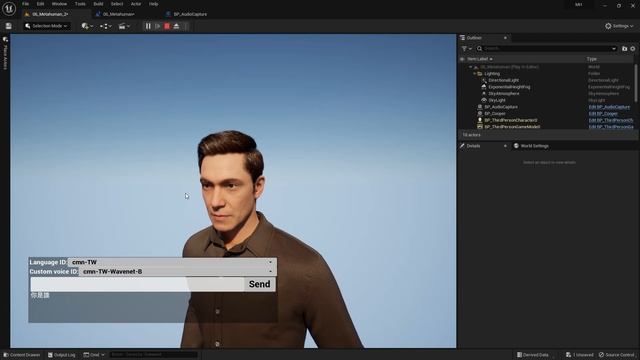Click the unsaved assets indicator

tap(580, 355)
